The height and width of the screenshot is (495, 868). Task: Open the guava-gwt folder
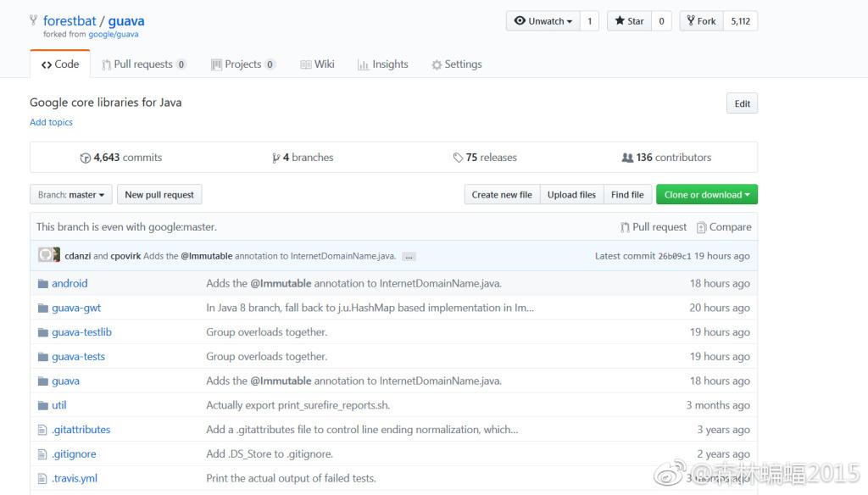click(76, 308)
